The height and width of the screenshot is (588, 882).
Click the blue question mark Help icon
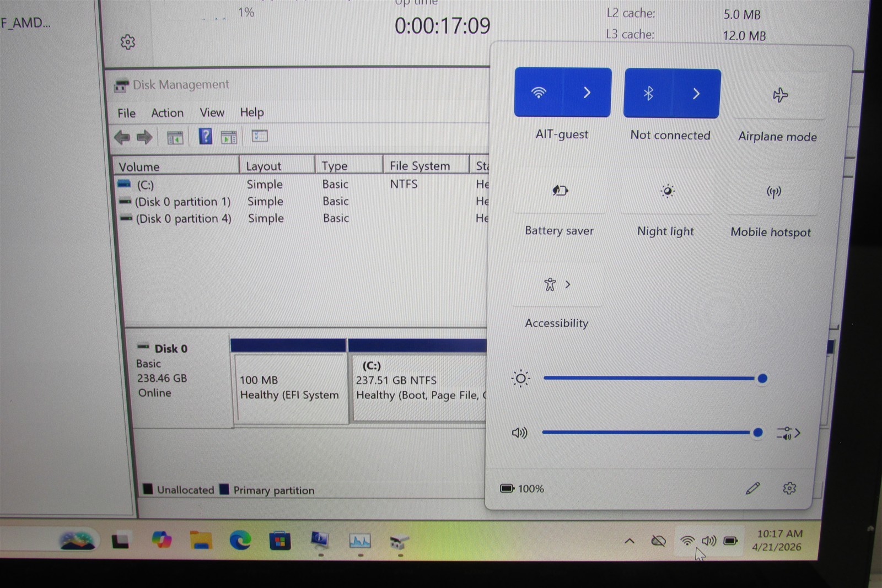[205, 136]
